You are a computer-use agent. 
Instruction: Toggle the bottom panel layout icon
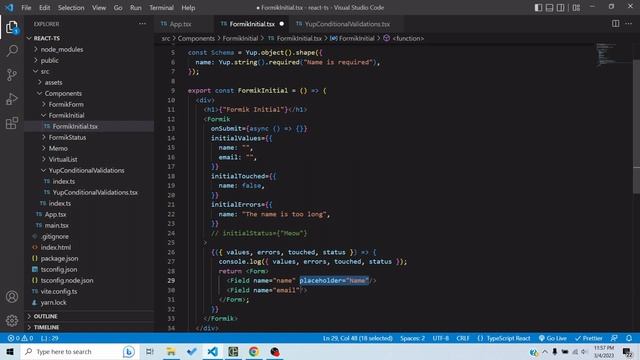coord(549,7)
